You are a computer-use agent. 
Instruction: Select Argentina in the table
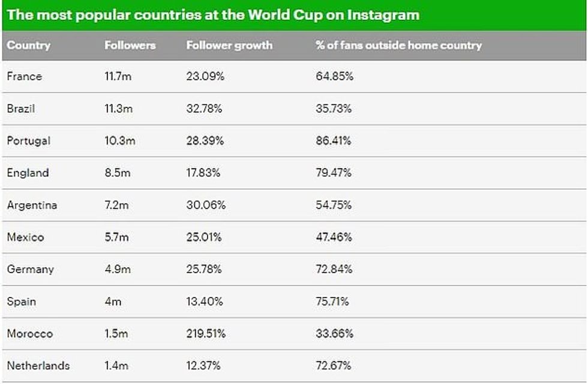coord(32,205)
